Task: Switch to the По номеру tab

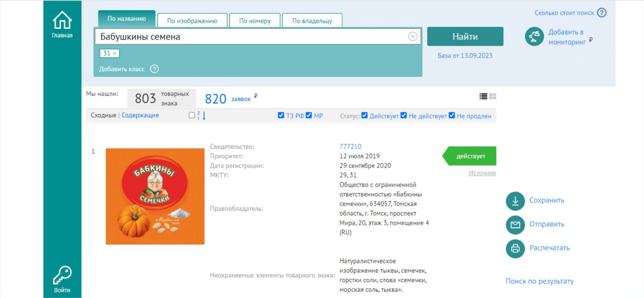Action: click(x=255, y=21)
